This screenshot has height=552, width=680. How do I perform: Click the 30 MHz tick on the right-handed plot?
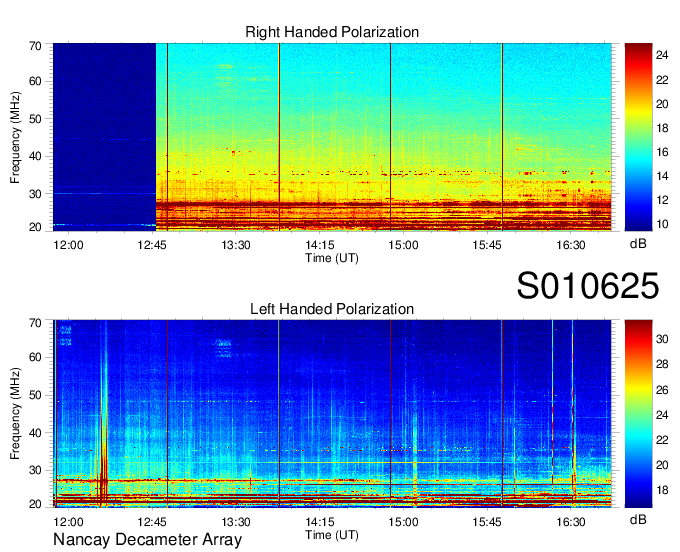point(36,194)
